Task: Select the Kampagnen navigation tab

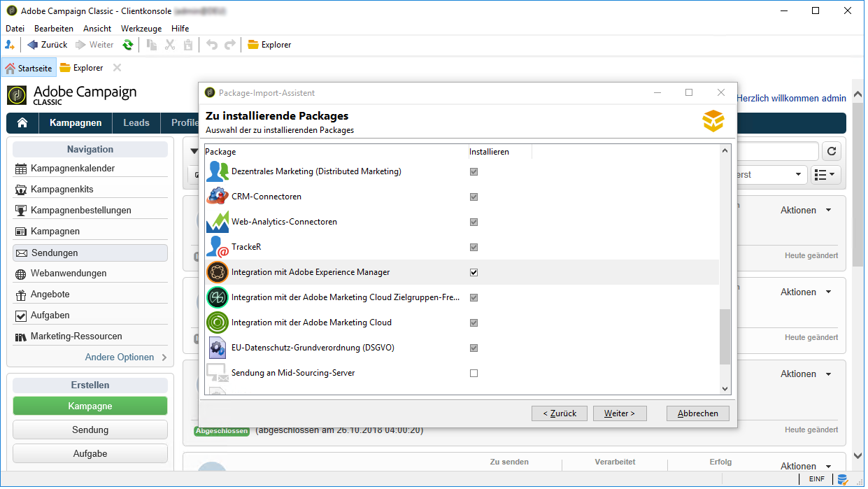Action: click(x=76, y=123)
